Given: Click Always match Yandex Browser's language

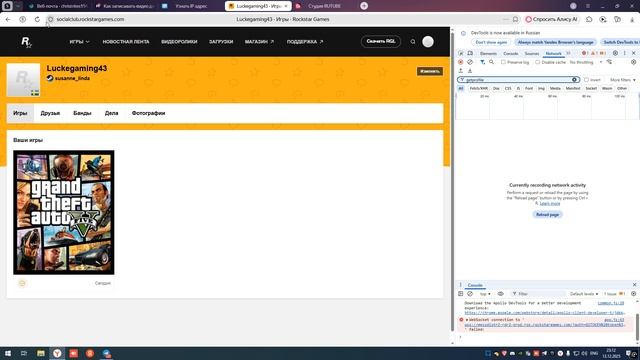Looking at the screenshot, I should point(555,42).
